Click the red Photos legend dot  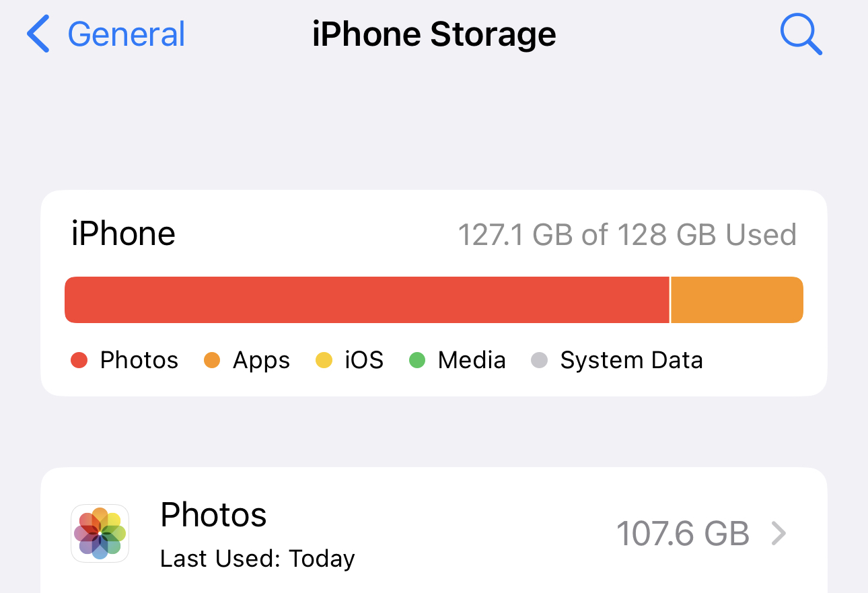click(79, 360)
